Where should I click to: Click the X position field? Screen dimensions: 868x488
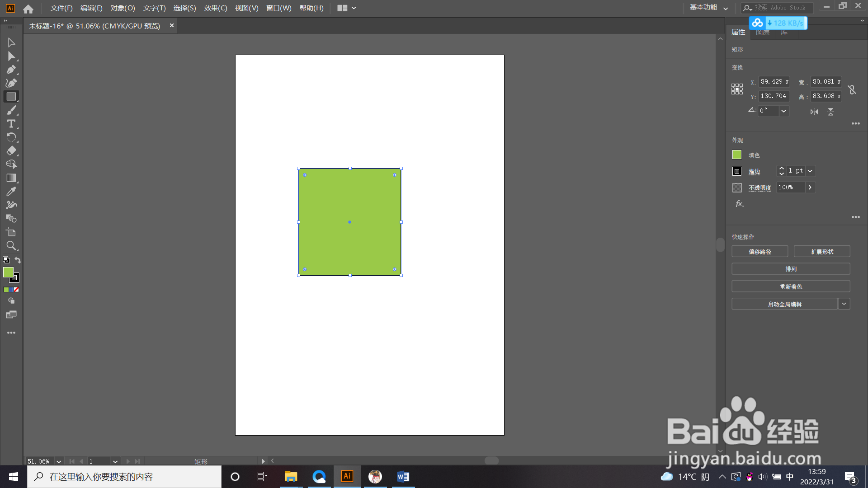(774, 82)
